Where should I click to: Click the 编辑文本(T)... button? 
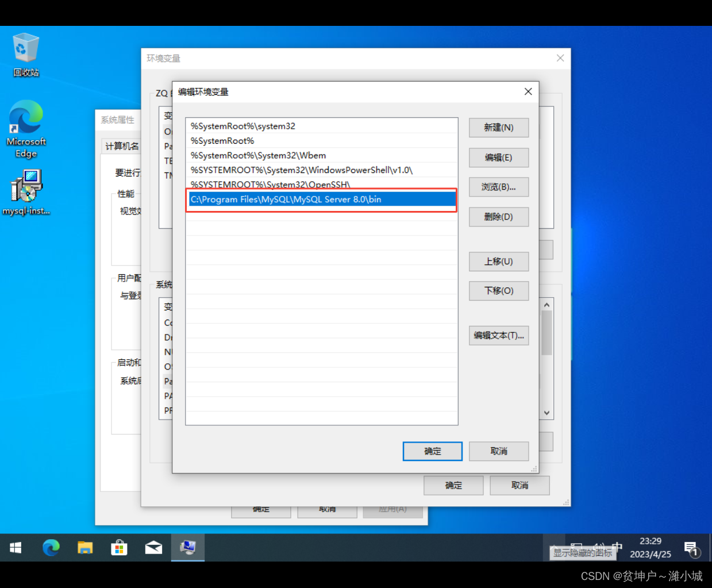(x=499, y=336)
